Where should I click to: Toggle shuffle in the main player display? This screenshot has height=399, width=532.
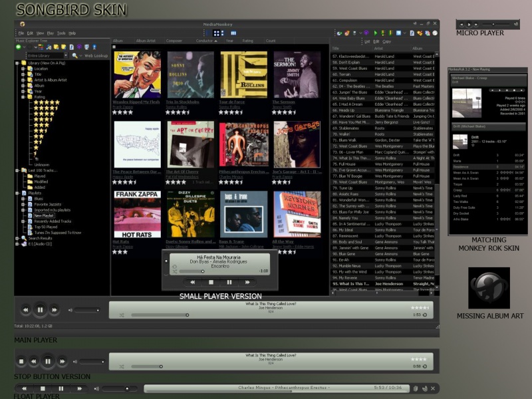tap(121, 315)
